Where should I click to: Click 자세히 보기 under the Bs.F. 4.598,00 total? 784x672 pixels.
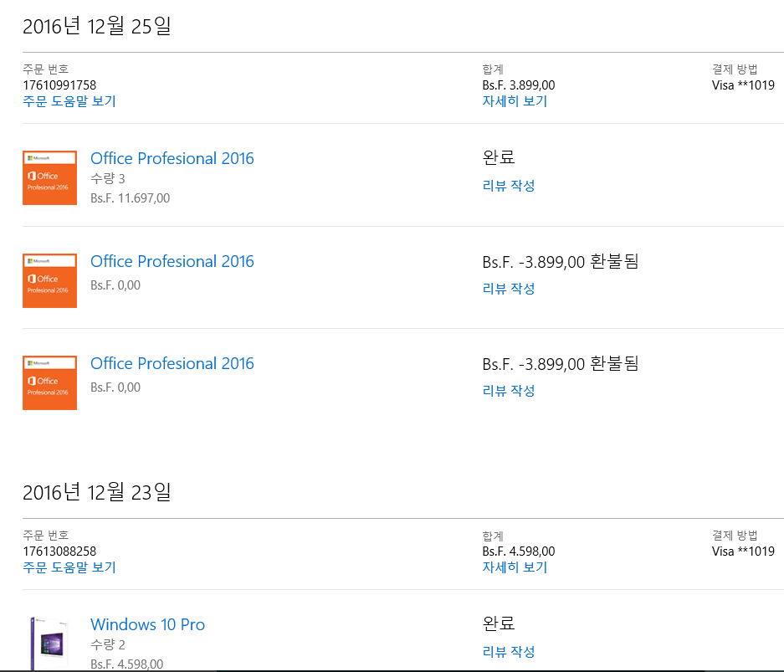point(515,567)
